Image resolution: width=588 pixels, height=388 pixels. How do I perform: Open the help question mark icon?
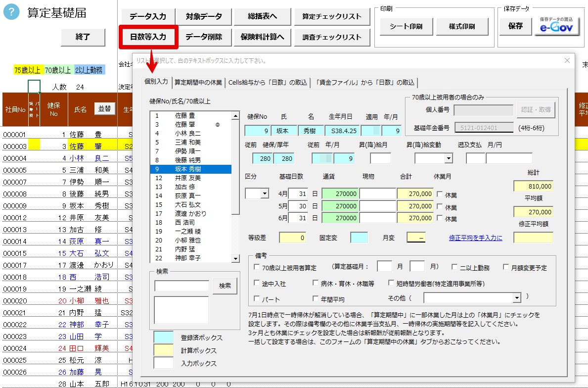click(11, 12)
